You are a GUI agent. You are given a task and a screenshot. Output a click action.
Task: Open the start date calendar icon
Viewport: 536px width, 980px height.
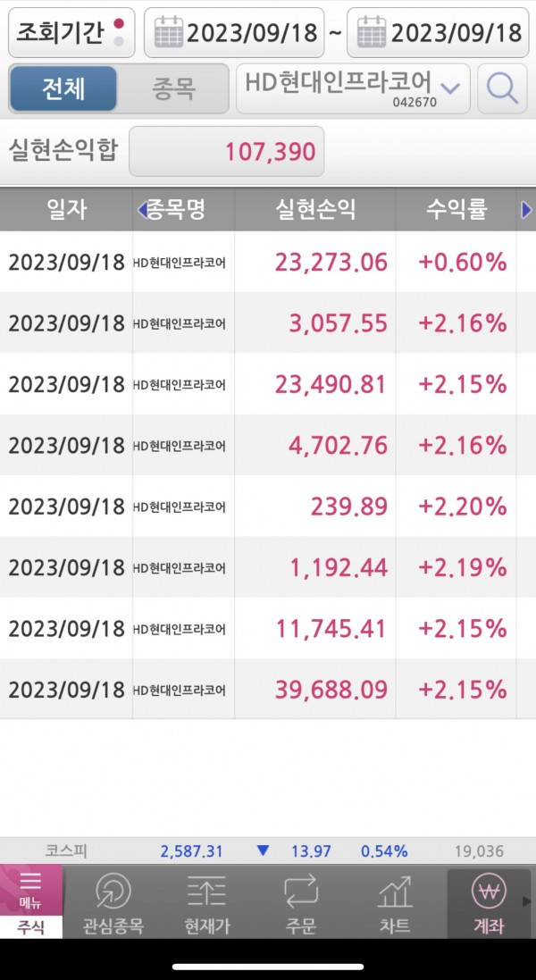coord(168,33)
